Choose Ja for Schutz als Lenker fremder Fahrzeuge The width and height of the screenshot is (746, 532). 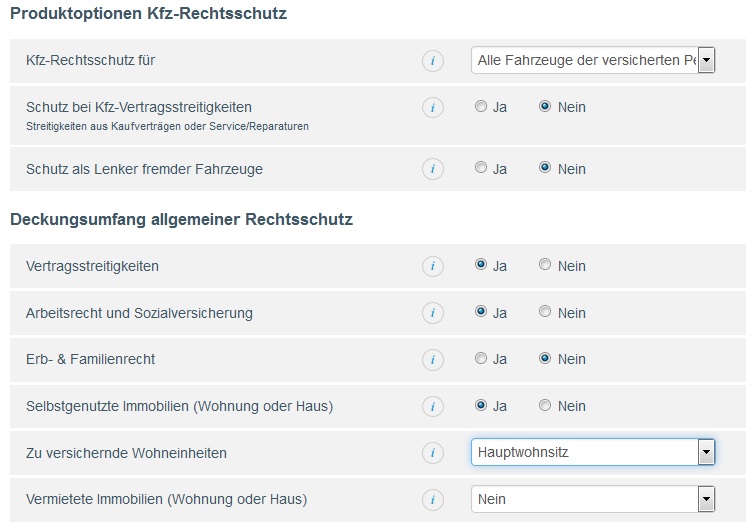coord(481,167)
